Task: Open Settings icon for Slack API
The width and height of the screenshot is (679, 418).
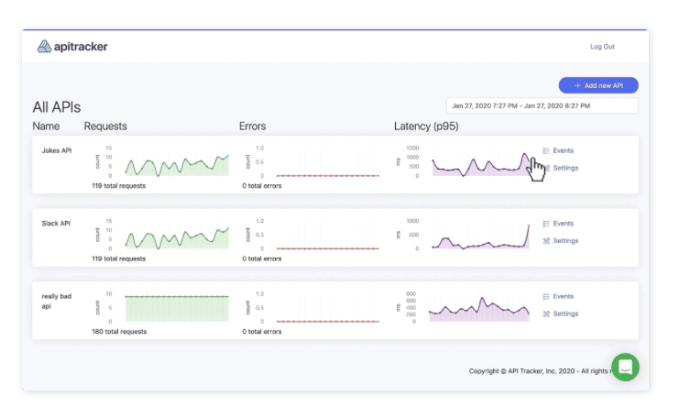Action: [x=547, y=241]
